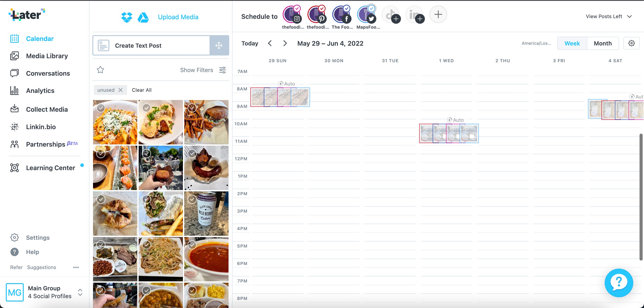Toggle Pinterest thefoodi profile selection
Viewport: 644px width, 308px height.
pos(317,15)
